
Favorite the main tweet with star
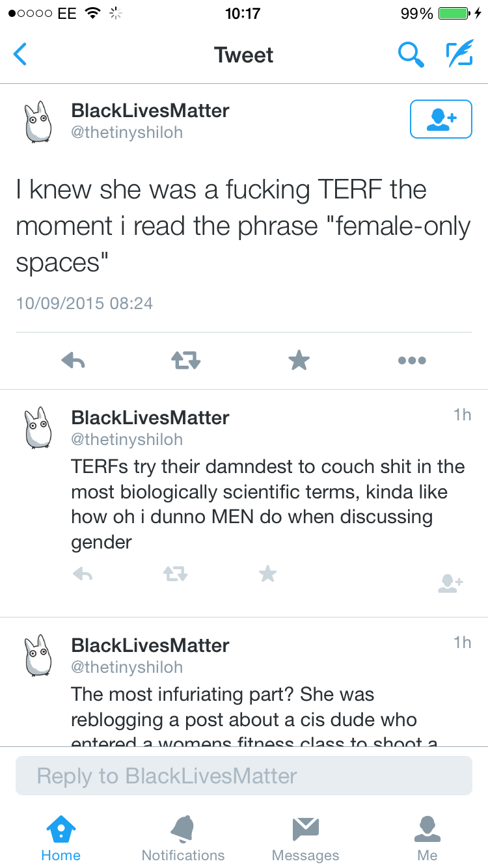pos(299,360)
